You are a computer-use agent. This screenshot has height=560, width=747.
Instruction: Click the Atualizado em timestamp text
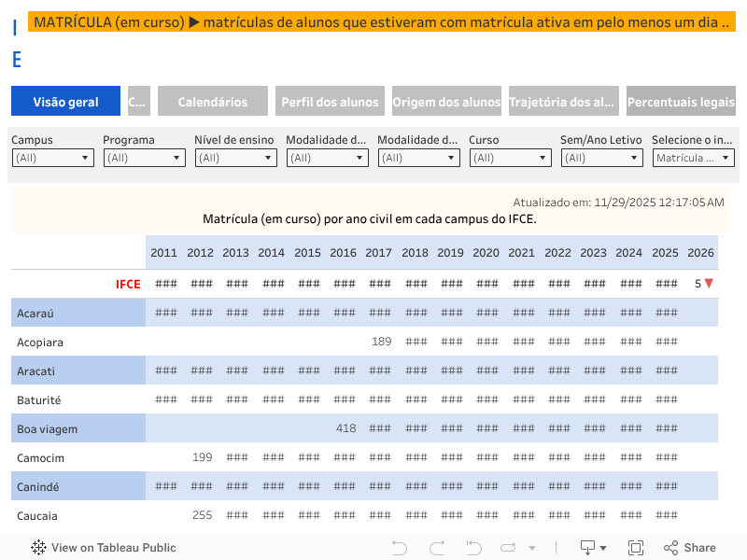(x=618, y=203)
